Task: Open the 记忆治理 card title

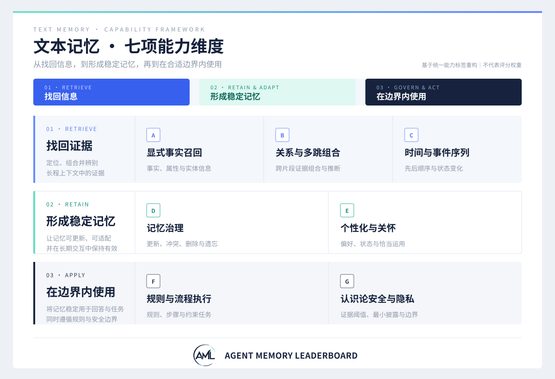Action: [x=165, y=228]
